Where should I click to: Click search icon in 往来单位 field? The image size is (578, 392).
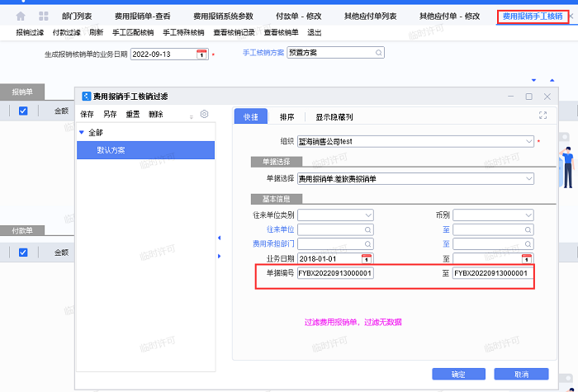367,229
